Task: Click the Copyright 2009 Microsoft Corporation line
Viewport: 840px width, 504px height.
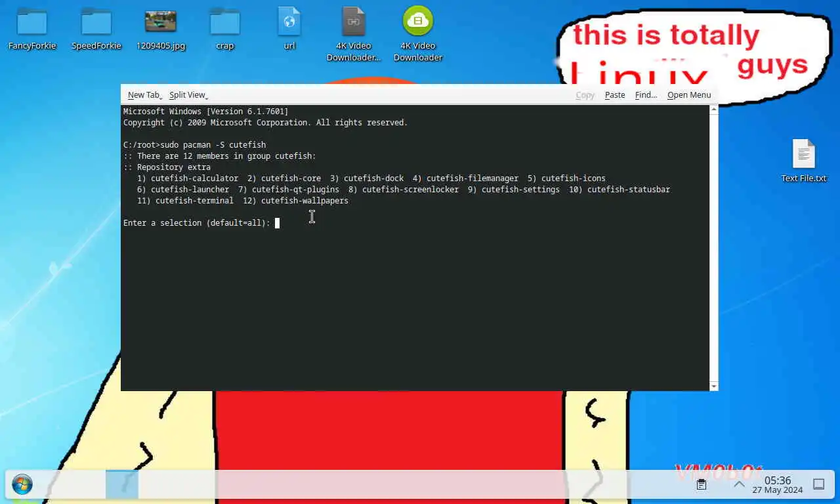Action: point(266,123)
